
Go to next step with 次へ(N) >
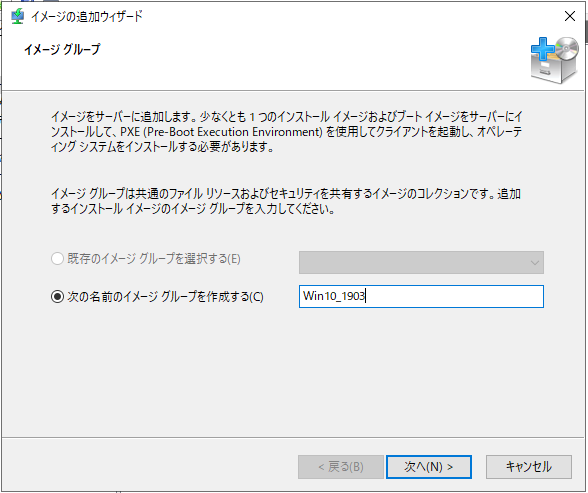[429, 467]
